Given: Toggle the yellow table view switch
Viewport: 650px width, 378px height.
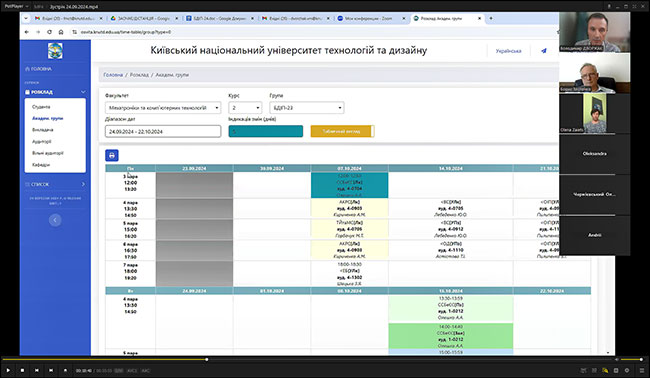Looking at the screenshot, I should 342,131.
